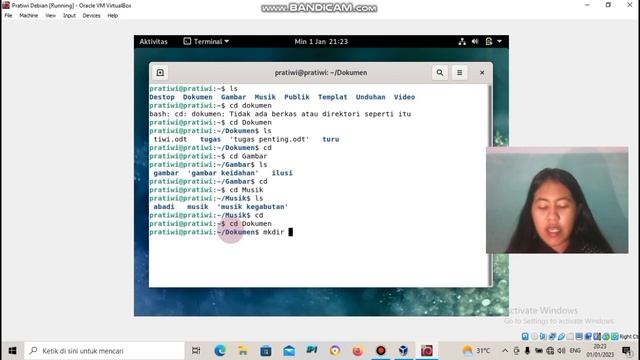Screen dimensions: 640x360
Task: Switch to the Debian VM taskbar icon
Action: (x=427, y=351)
